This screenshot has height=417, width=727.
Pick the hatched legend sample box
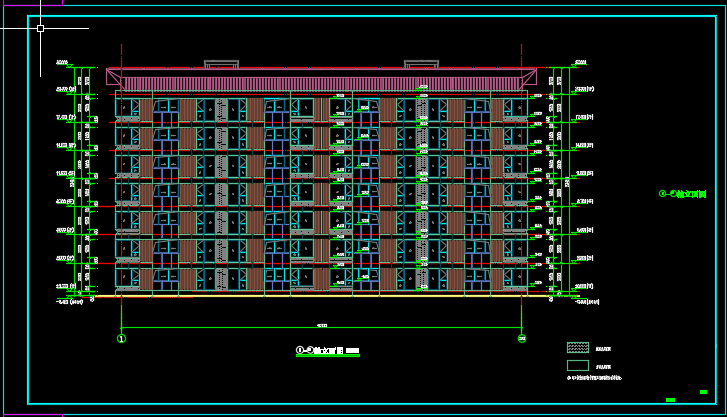tap(578, 347)
